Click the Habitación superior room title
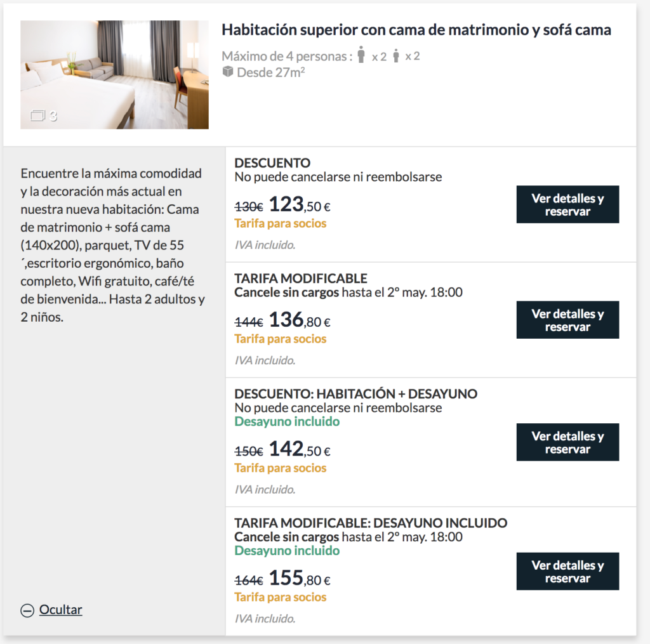650x644 pixels. click(416, 30)
